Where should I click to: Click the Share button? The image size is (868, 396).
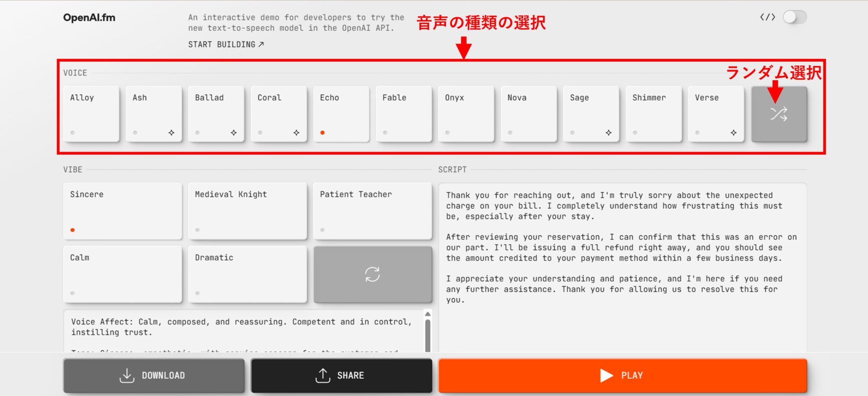341,376
